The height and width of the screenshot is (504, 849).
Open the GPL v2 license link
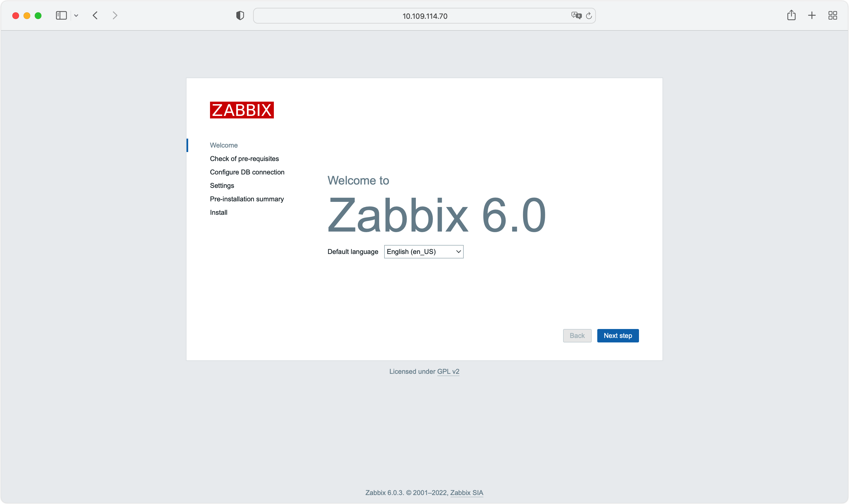point(448,372)
